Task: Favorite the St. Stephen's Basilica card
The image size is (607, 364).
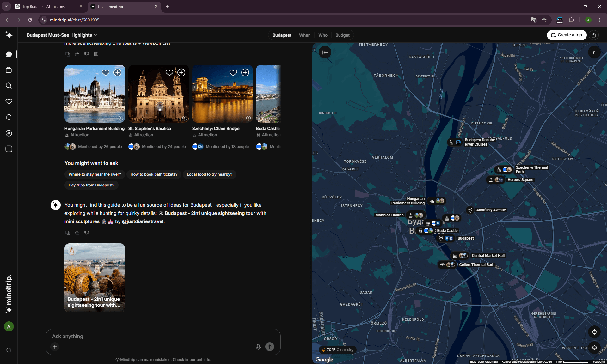Action: [x=169, y=73]
